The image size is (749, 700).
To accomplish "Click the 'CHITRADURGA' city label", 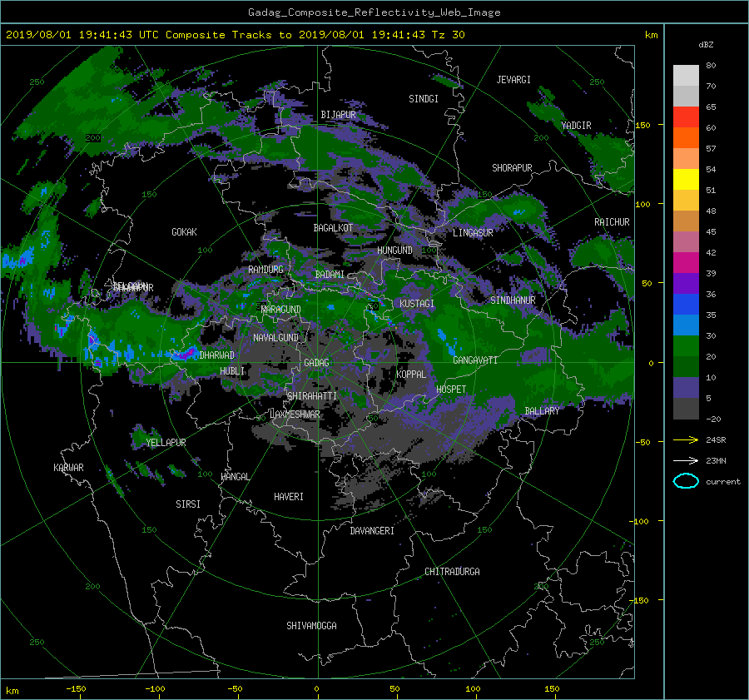I will (x=452, y=572).
